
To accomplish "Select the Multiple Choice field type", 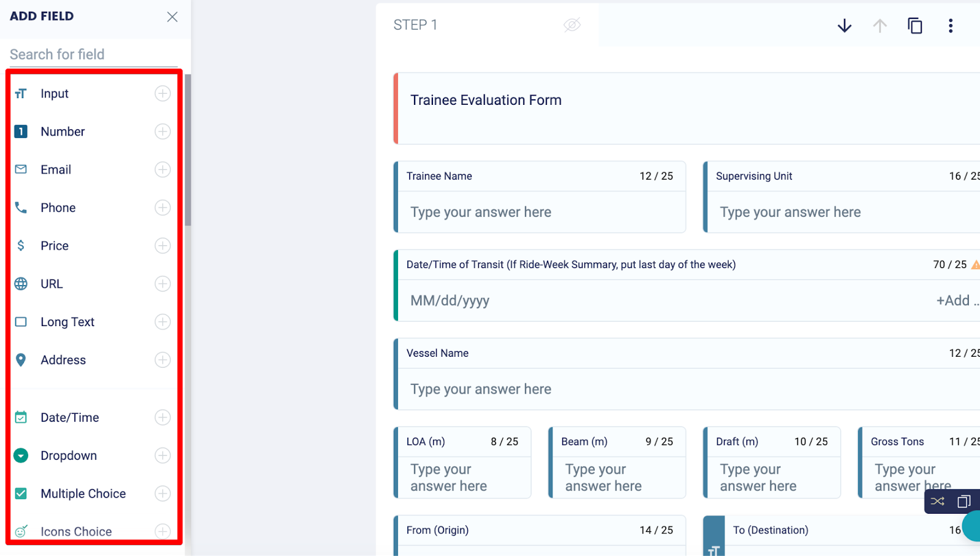I will click(83, 493).
